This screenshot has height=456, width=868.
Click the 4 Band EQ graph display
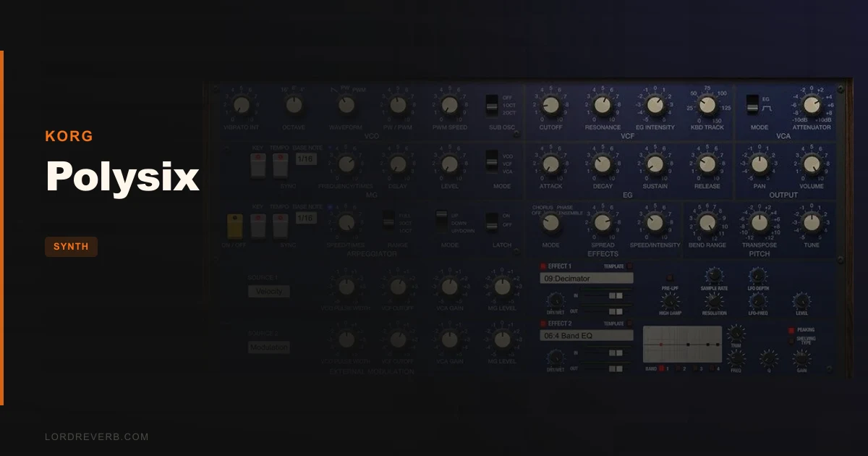click(682, 344)
